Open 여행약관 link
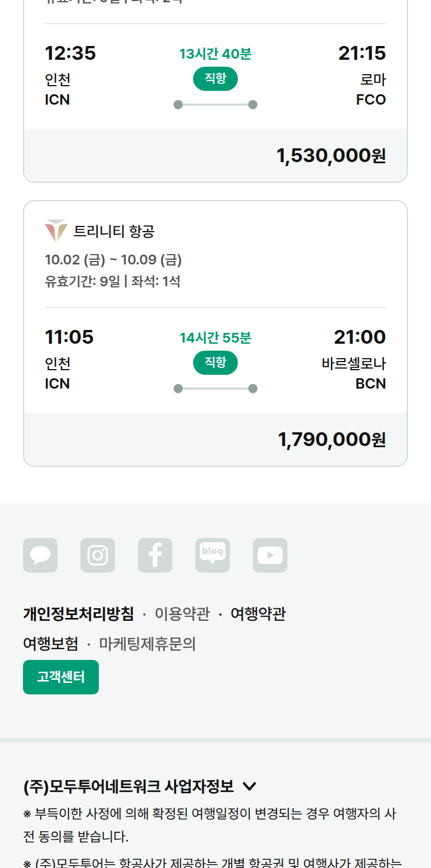This screenshot has height=868, width=431. point(258,614)
